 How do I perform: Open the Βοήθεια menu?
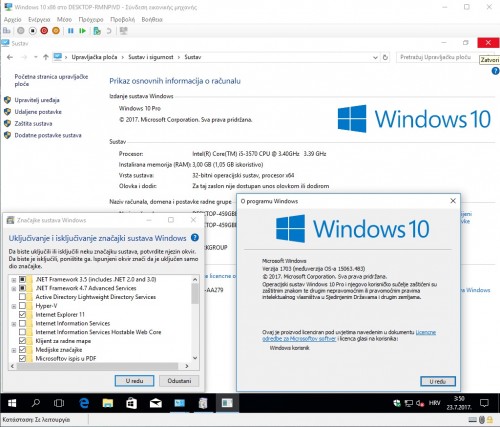[x=152, y=20]
